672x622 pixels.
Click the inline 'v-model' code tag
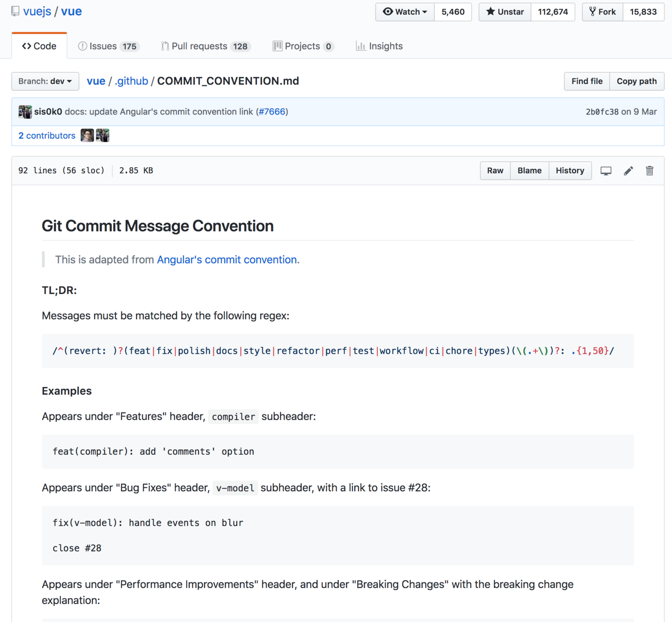point(235,488)
